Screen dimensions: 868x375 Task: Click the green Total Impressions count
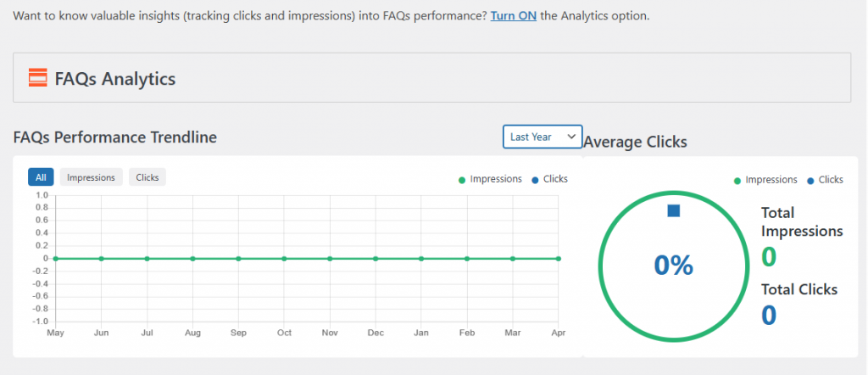pos(769,256)
